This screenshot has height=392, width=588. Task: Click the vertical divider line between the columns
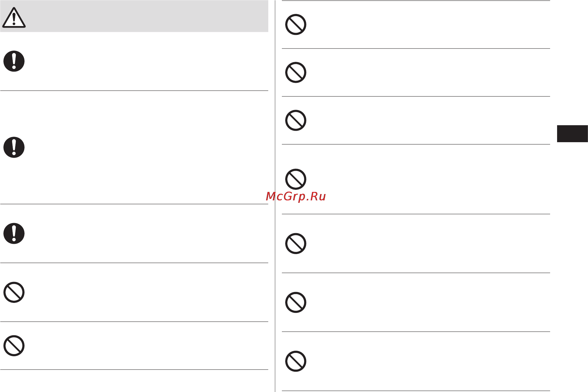pos(275,196)
